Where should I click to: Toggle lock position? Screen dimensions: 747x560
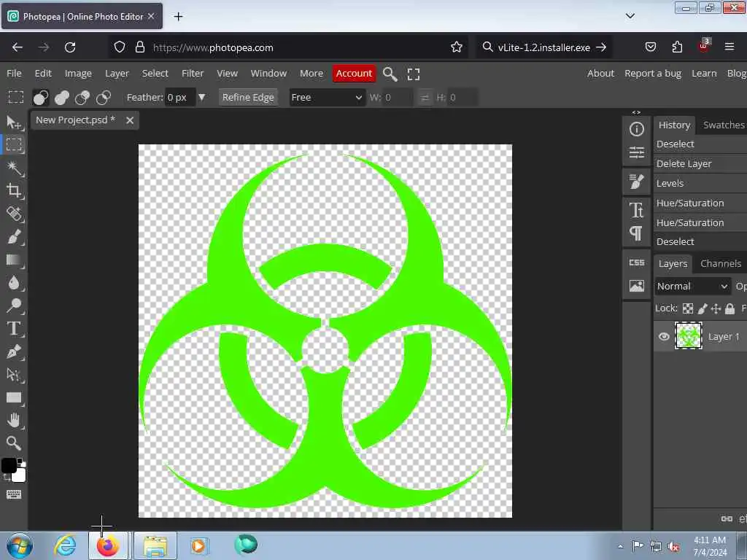(716, 308)
